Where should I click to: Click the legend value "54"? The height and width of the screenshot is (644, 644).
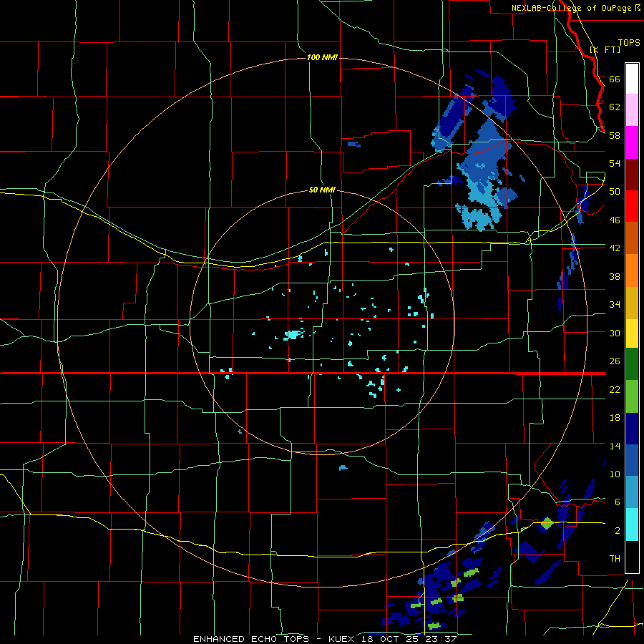click(x=615, y=163)
